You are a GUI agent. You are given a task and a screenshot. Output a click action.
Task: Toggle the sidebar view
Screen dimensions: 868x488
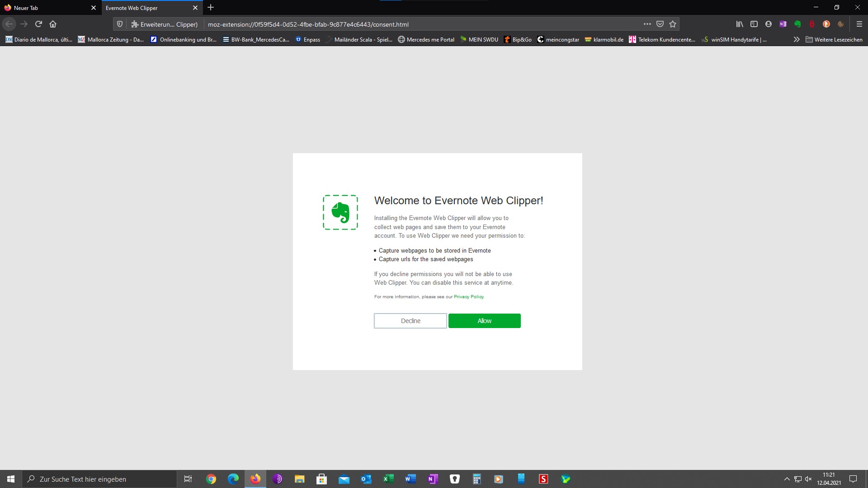[x=754, y=24]
